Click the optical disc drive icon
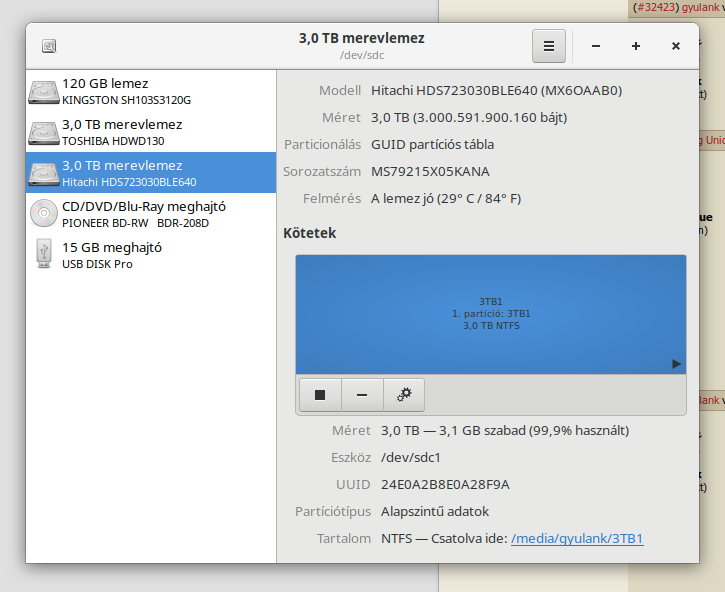The width and height of the screenshot is (725, 592). pos(43,213)
